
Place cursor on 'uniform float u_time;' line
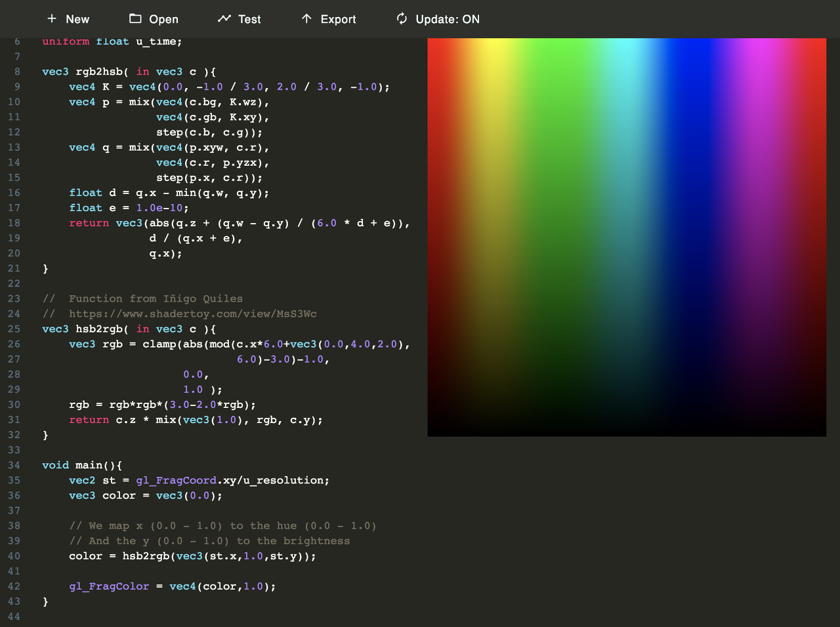[112, 41]
